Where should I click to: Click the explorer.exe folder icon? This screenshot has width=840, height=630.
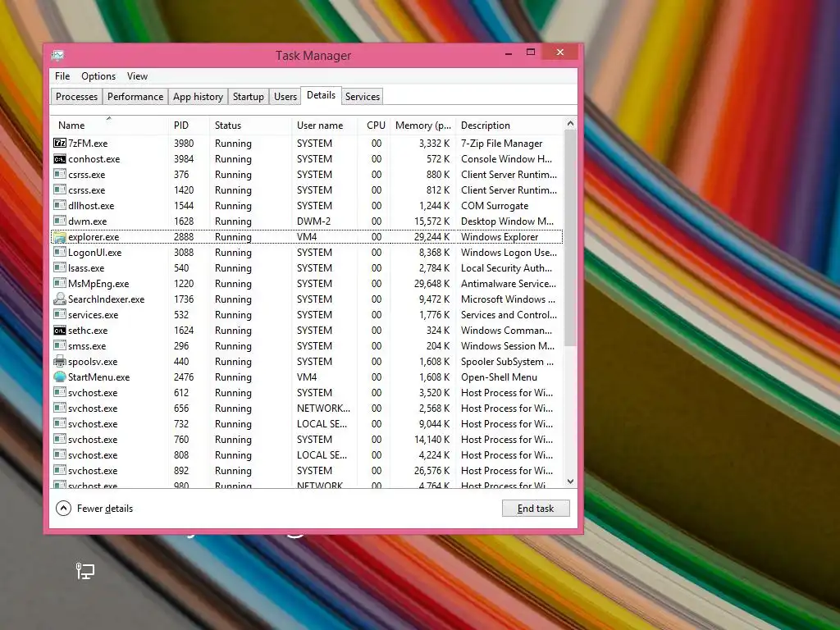pos(59,236)
